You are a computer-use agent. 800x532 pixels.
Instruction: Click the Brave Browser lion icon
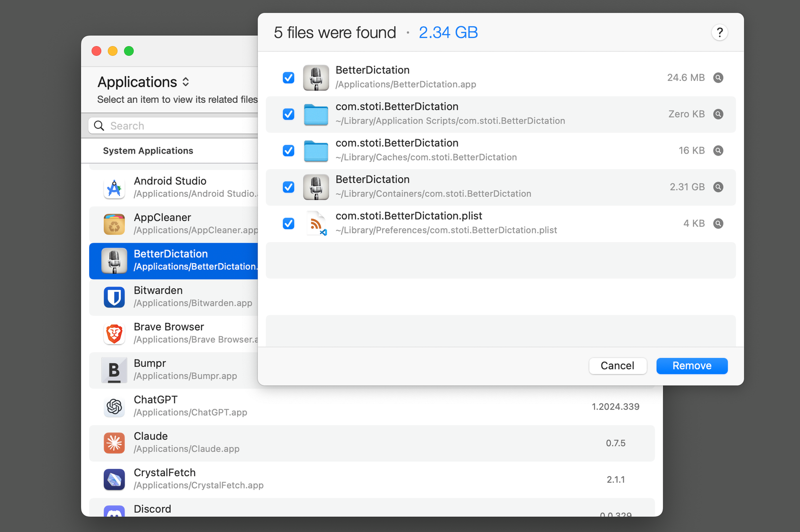[114, 333]
